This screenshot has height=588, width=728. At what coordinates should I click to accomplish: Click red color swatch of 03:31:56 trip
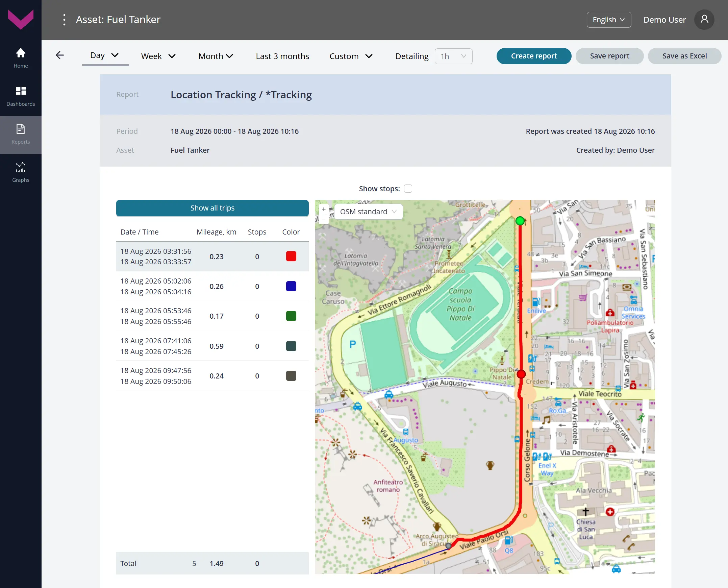[291, 256]
